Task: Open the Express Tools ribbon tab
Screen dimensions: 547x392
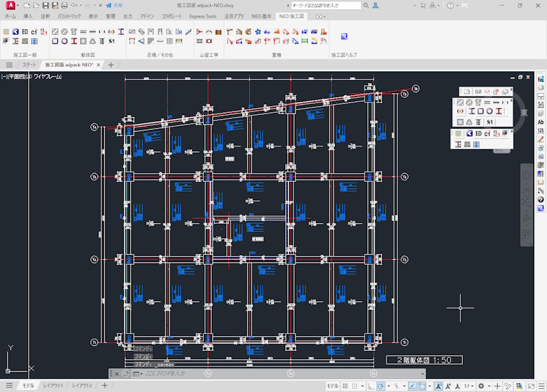Action: pyautogui.click(x=202, y=16)
